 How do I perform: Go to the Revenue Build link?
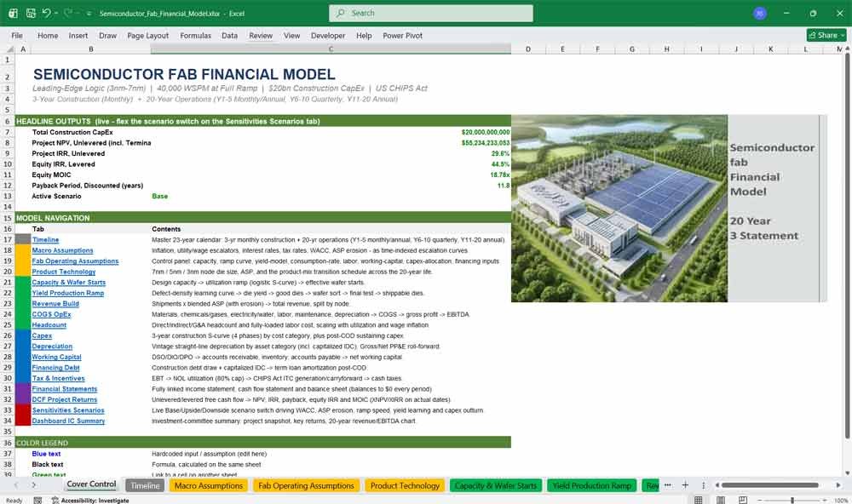tap(55, 304)
